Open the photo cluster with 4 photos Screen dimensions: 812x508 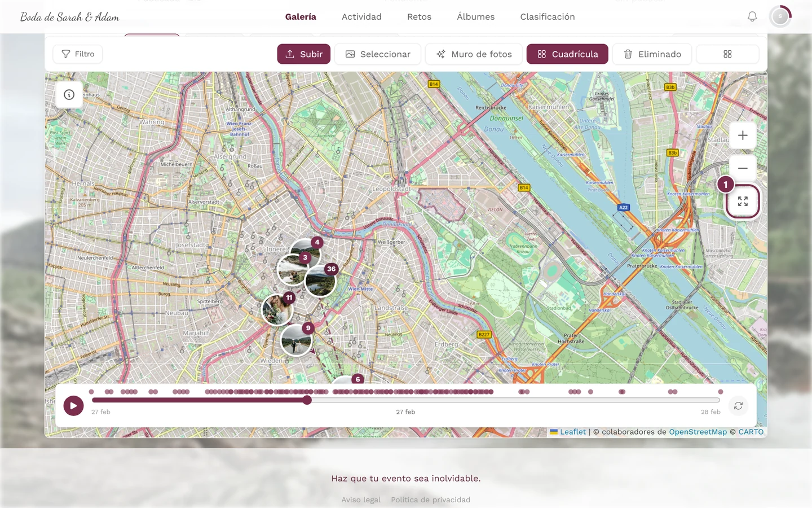[x=306, y=254]
